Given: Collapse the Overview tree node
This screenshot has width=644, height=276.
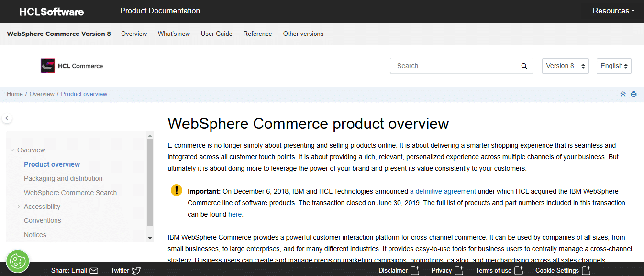Looking at the screenshot, I should 12,150.
